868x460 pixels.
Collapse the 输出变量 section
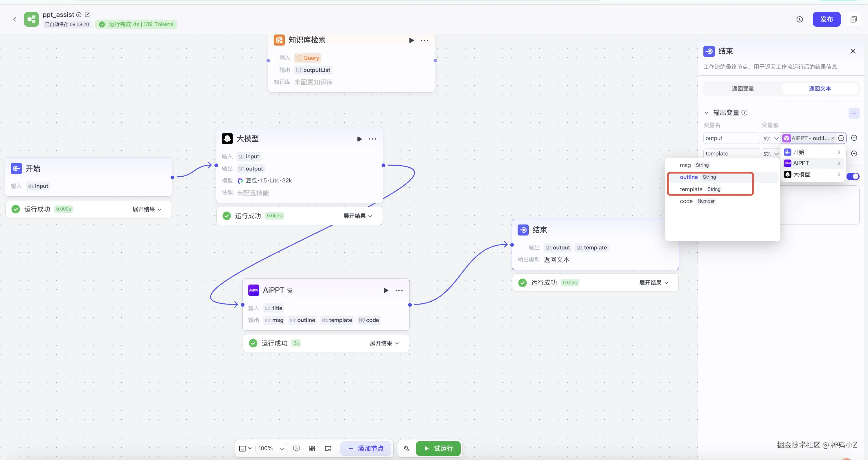[707, 113]
